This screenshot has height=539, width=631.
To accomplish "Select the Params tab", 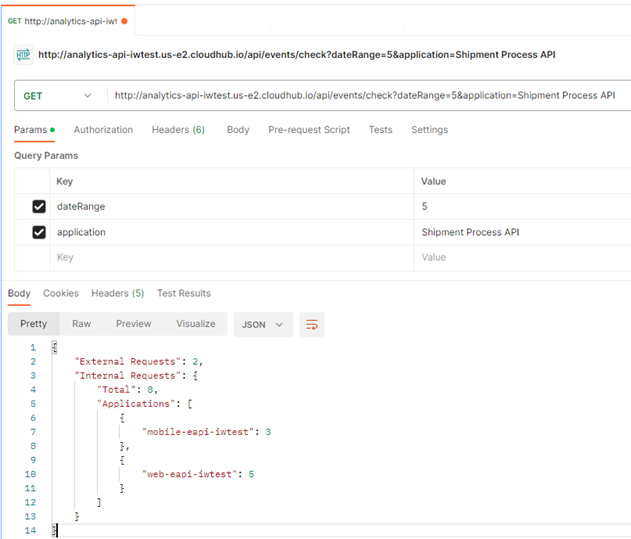I will 34,130.
